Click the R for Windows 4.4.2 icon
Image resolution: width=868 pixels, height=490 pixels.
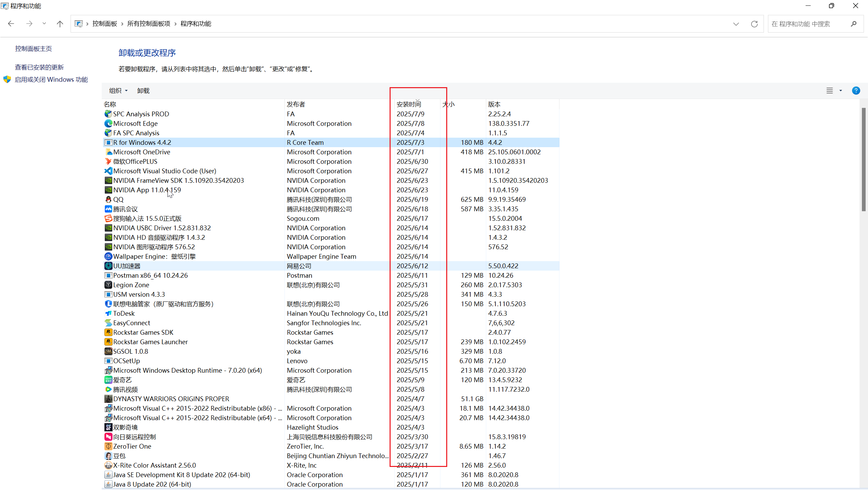point(108,142)
